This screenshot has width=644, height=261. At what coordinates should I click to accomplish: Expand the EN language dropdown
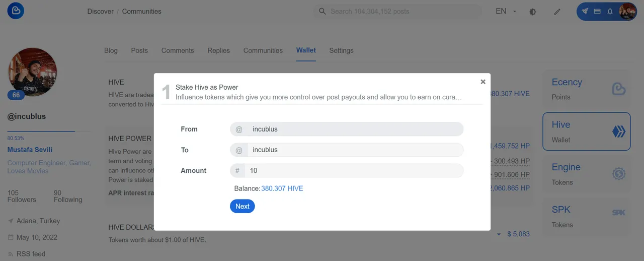coord(506,11)
